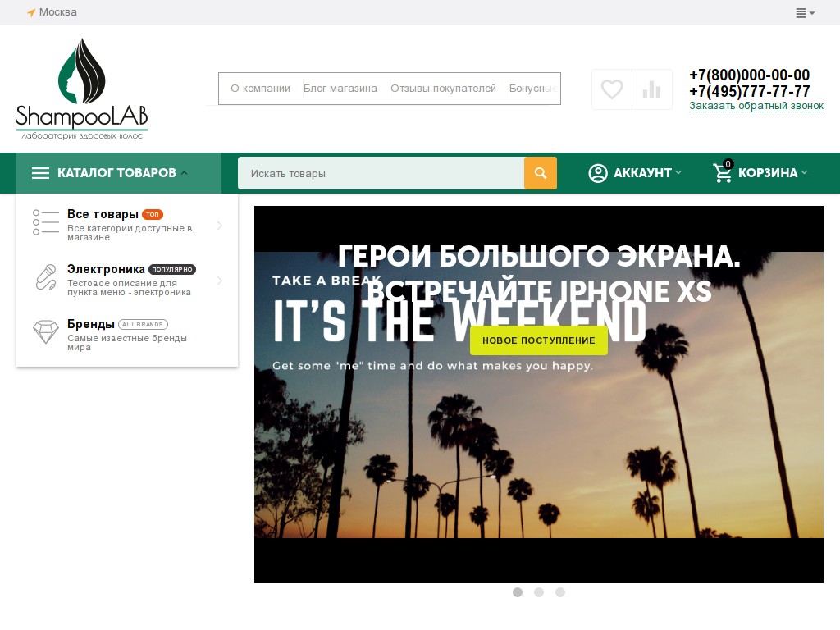
Task: Click the hamburger icon in Каталог товаров
Action: click(40, 173)
